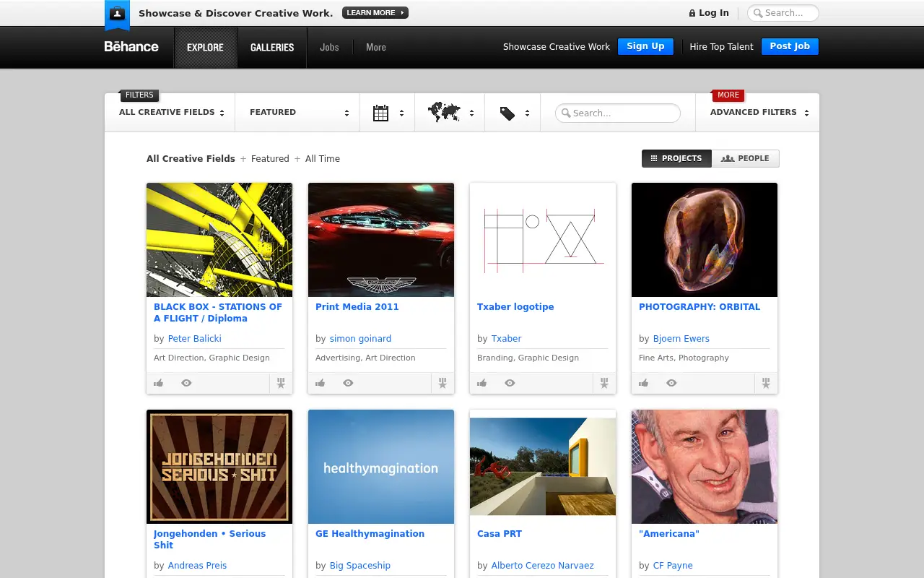Open GE Healthymagination title link
The height and width of the screenshot is (578, 924).
370,534
